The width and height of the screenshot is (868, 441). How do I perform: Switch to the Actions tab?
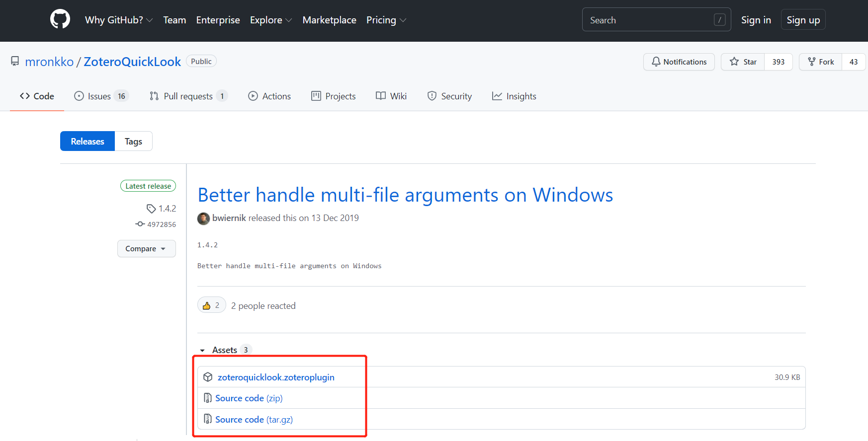tap(269, 96)
